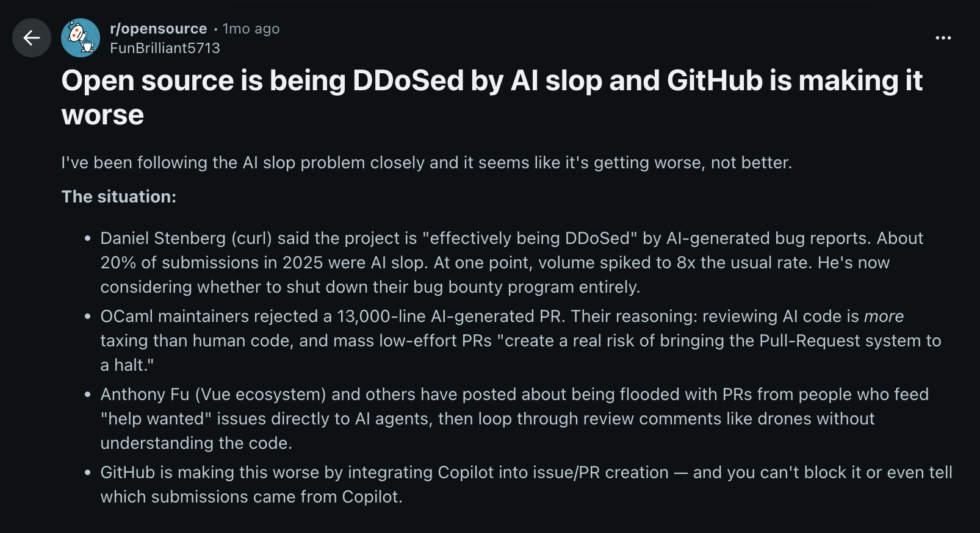Image resolution: width=980 pixels, height=533 pixels.
Task: Click the 'The situation:' heading text
Action: [x=118, y=196]
